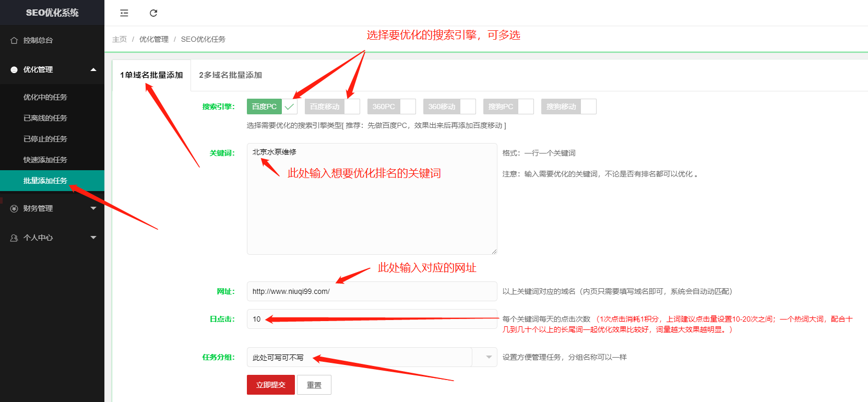Click the user icon for 个人中心
This screenshot has width=868, height=402.
[x=14, y=238]
